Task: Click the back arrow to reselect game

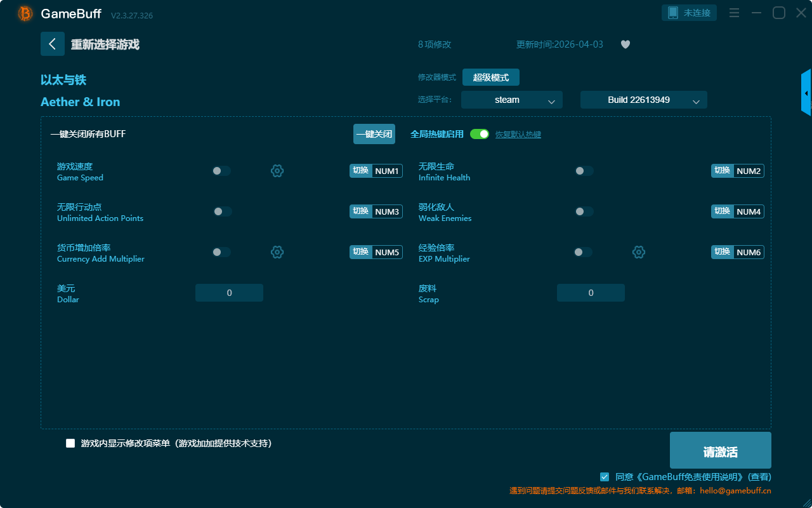Action: 52,44
